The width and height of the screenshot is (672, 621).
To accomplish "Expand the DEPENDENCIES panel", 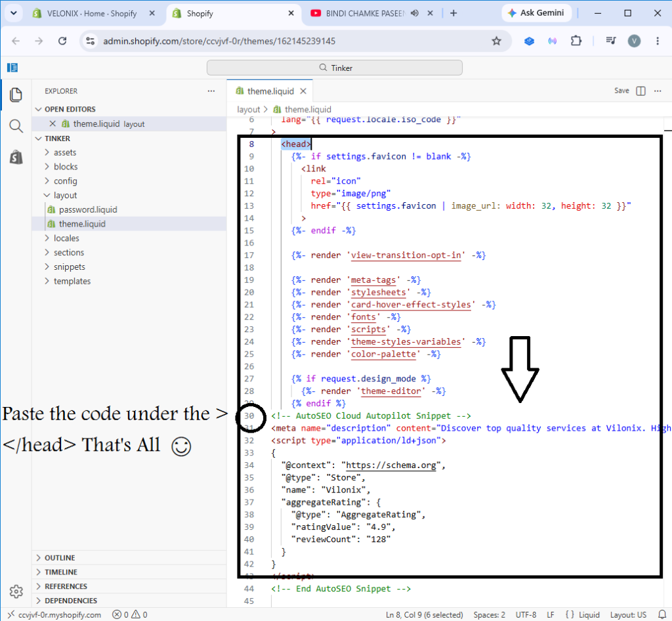I will pos(71,601).
